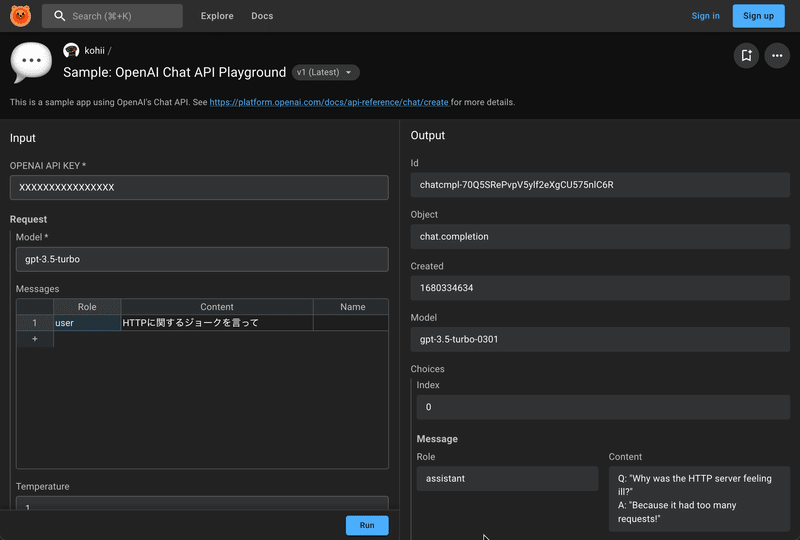The height and width of the screenshot is (540, 800).
Task: Click the kohii user avatar
Action: tap(71, 50)
